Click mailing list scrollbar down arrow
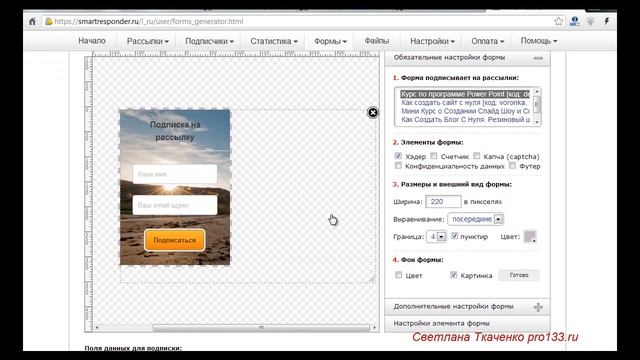The image size is (640, 360). point(537,122)
